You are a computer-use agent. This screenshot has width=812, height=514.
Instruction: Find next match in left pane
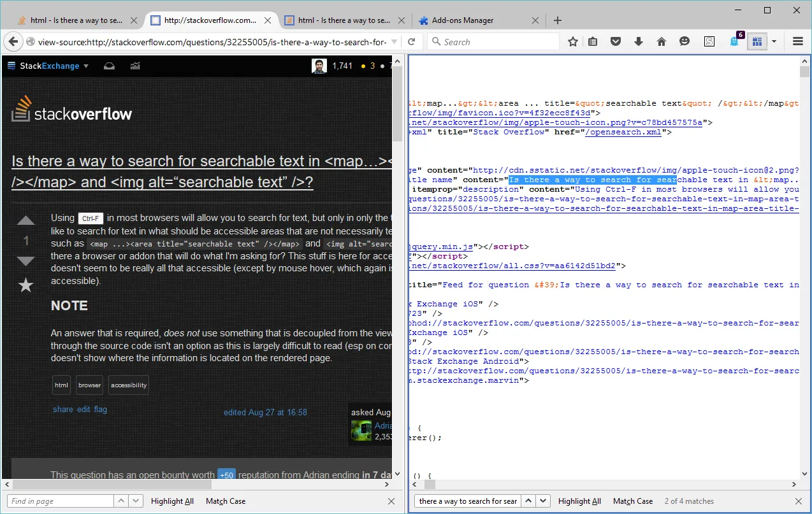136,501
